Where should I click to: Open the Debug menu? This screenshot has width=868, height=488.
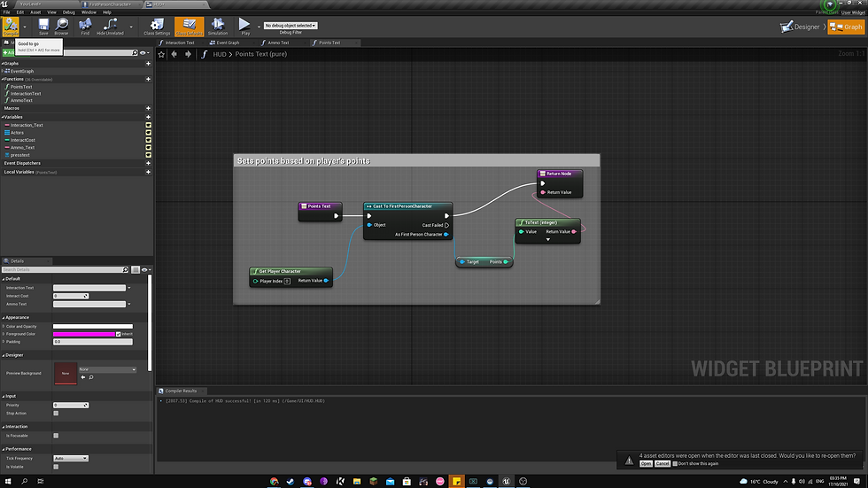coord(69,12)
